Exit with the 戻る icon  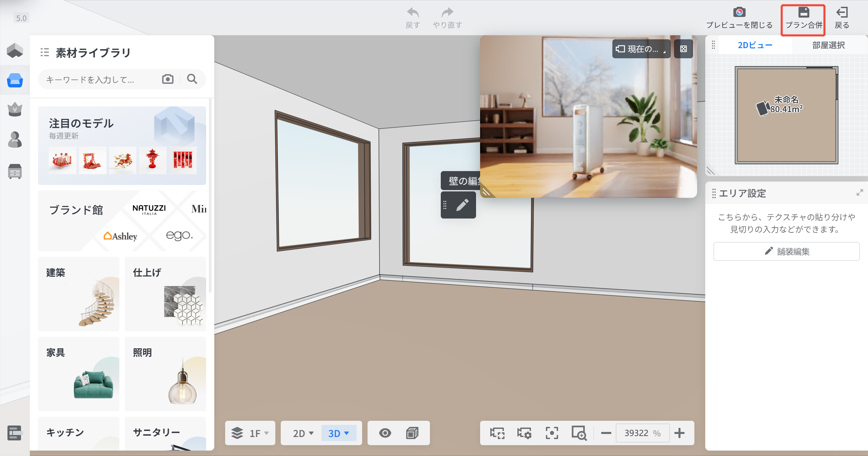(842, 12)
